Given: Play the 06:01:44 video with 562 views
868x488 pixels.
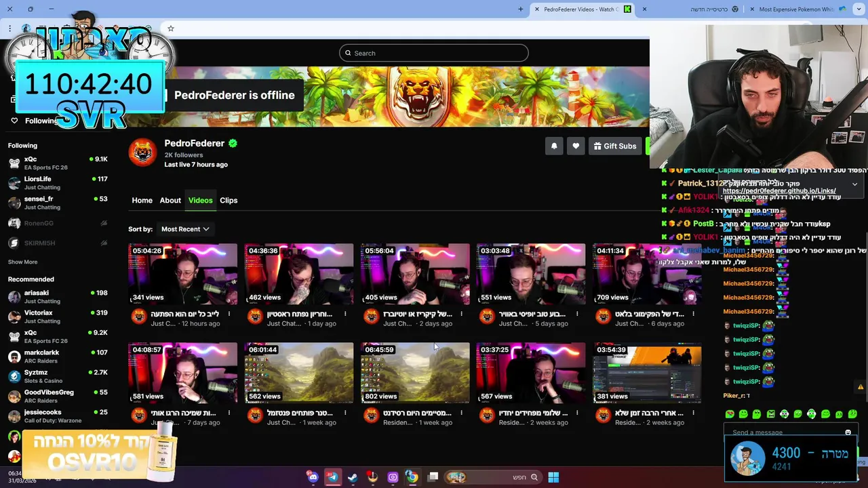Looking at the screenshot, I should pyautogui.click(x=299, y=373).
